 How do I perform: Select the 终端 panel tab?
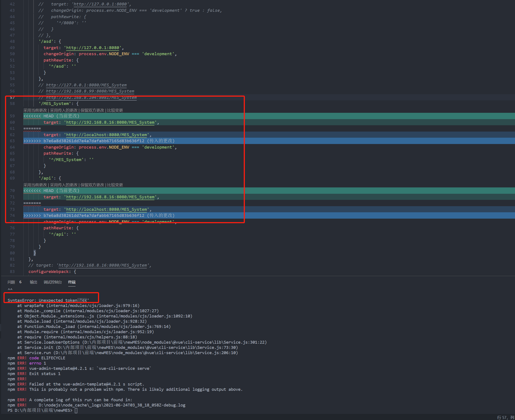click(72, 282)
